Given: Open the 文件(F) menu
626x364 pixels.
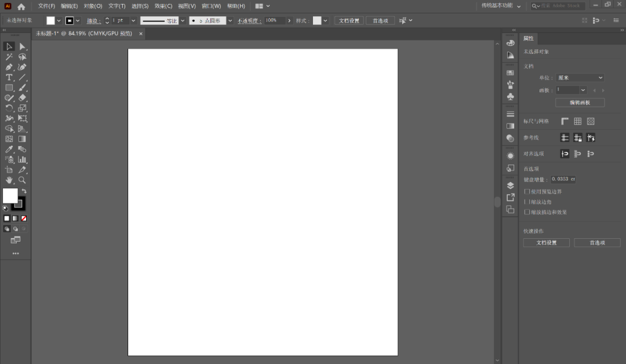Looking at the screenshot, I should (46, 6).
